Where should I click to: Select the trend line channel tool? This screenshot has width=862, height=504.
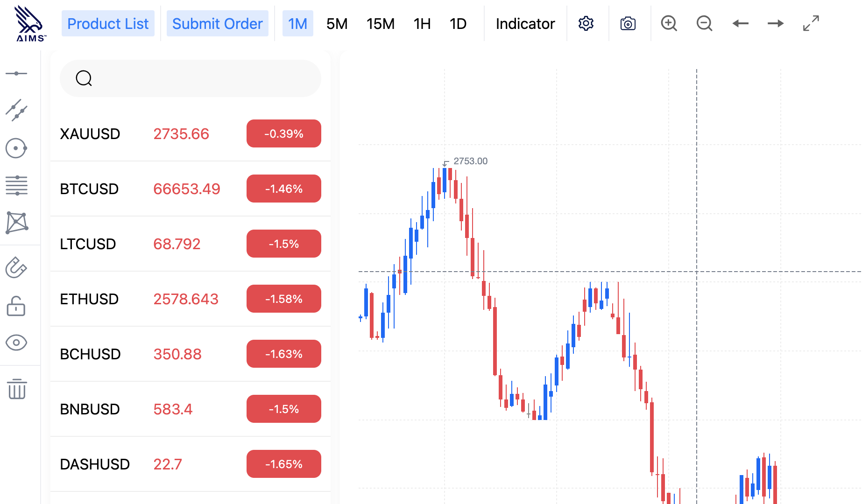click(x=16, y=111)
